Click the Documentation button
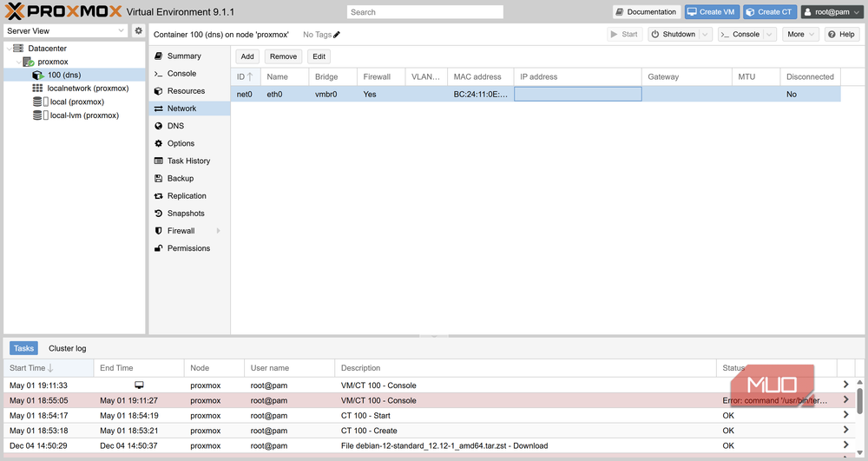 (646, 11)
